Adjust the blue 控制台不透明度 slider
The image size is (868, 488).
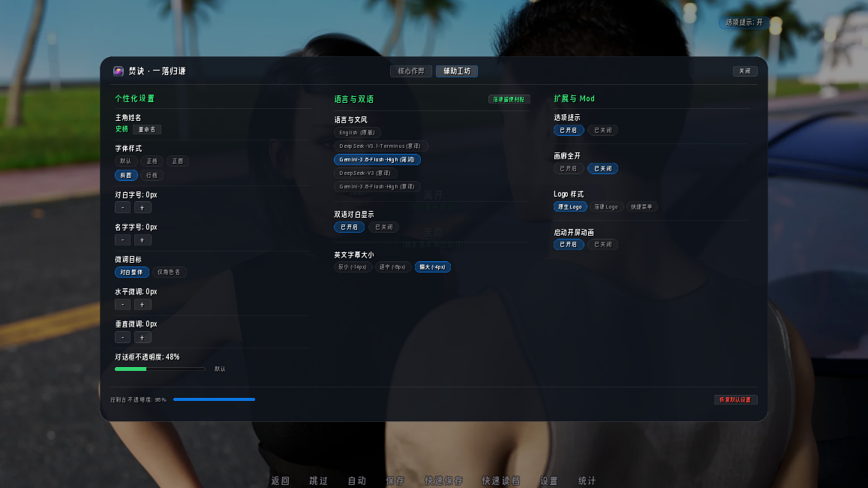(x=215, y=399)
